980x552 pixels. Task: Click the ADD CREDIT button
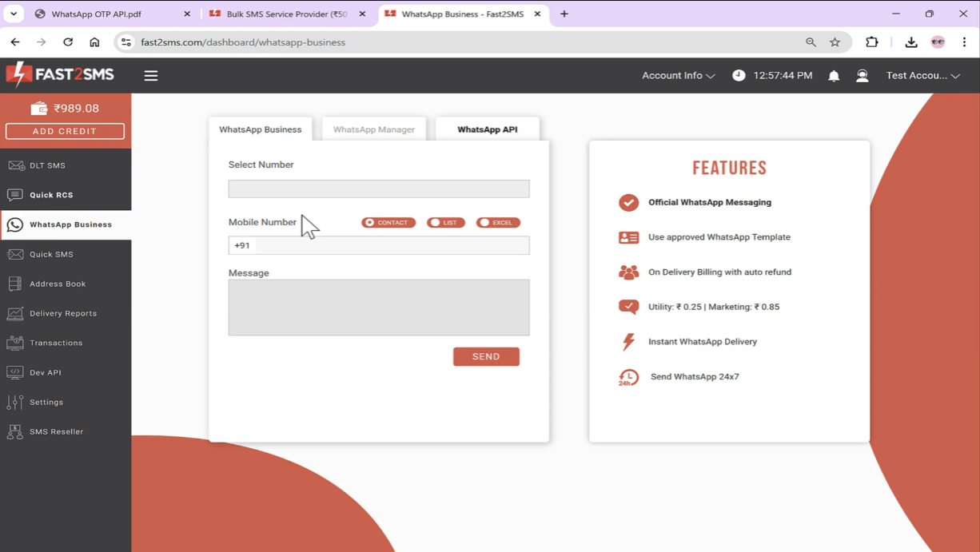point(65,131)
